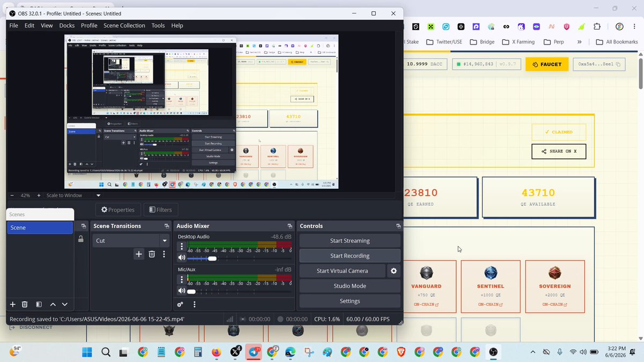Open OBS Edit menu
Image resolution: width=644 pixels, height=362 pixels.
point(29,25)
